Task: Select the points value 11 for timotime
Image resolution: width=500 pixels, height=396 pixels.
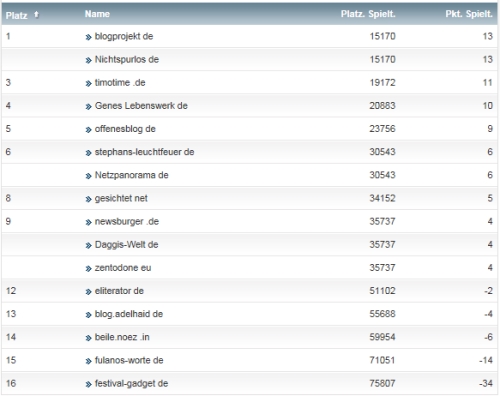Action: point(488,83)
